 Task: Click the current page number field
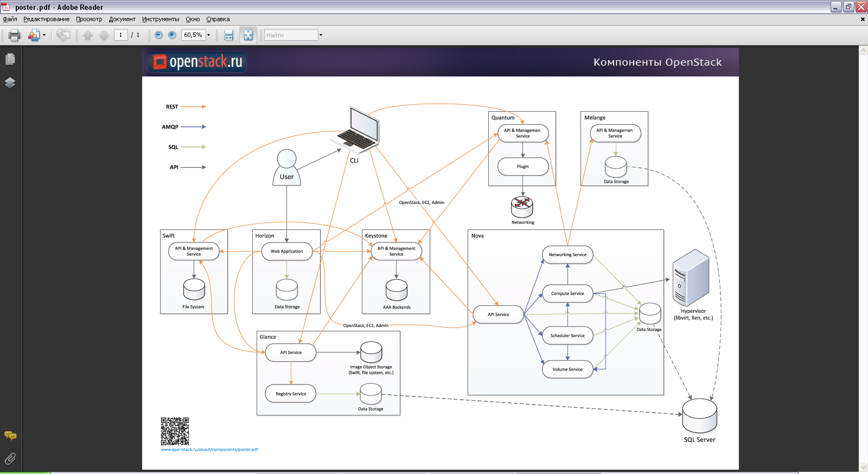120,35
